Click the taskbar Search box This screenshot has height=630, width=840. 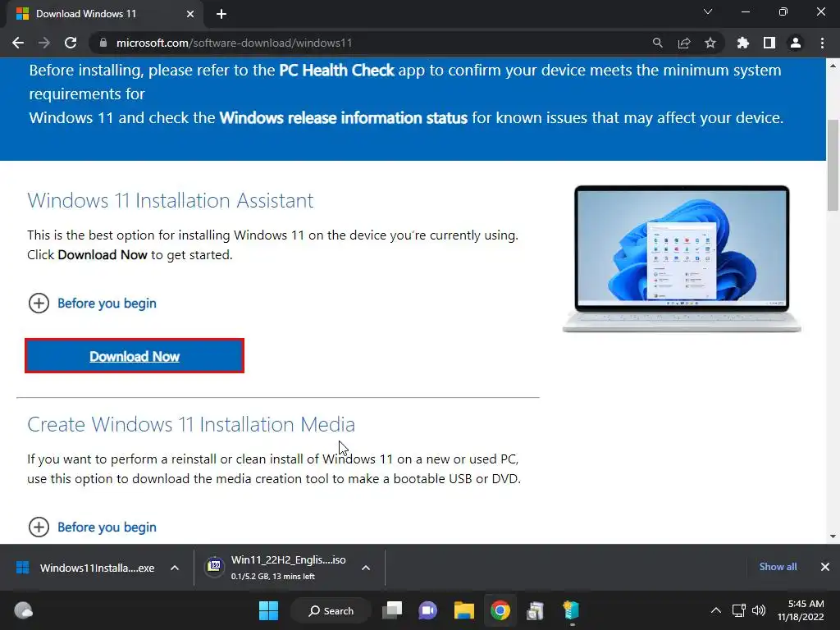pyautogui.click(x=331, y=610)
